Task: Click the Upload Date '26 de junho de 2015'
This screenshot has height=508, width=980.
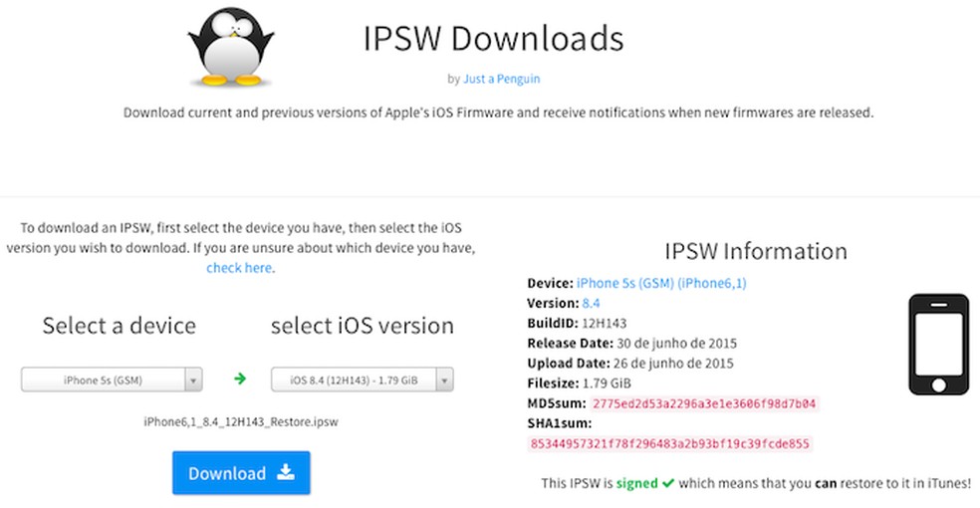Action: click(673, 363)
